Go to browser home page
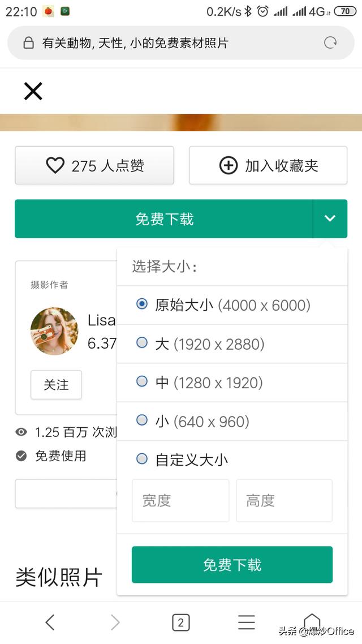Screen dimensions: 362x644 [312, 621]
